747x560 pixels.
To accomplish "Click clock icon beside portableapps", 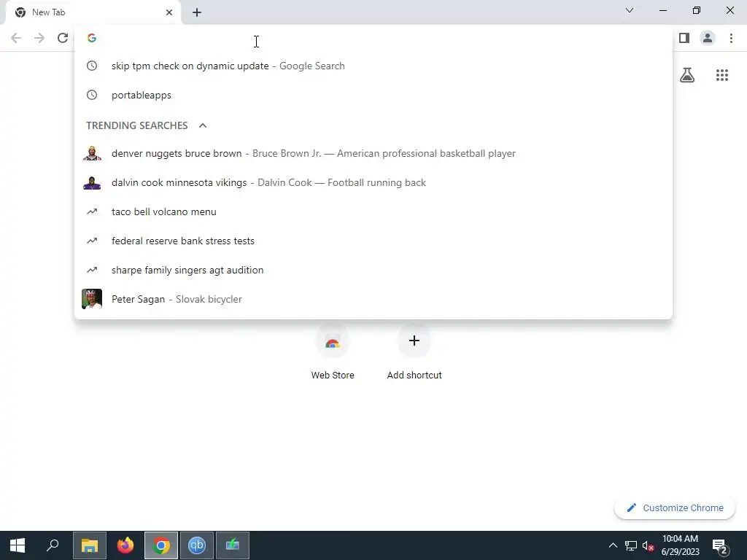I will [92, 95].
